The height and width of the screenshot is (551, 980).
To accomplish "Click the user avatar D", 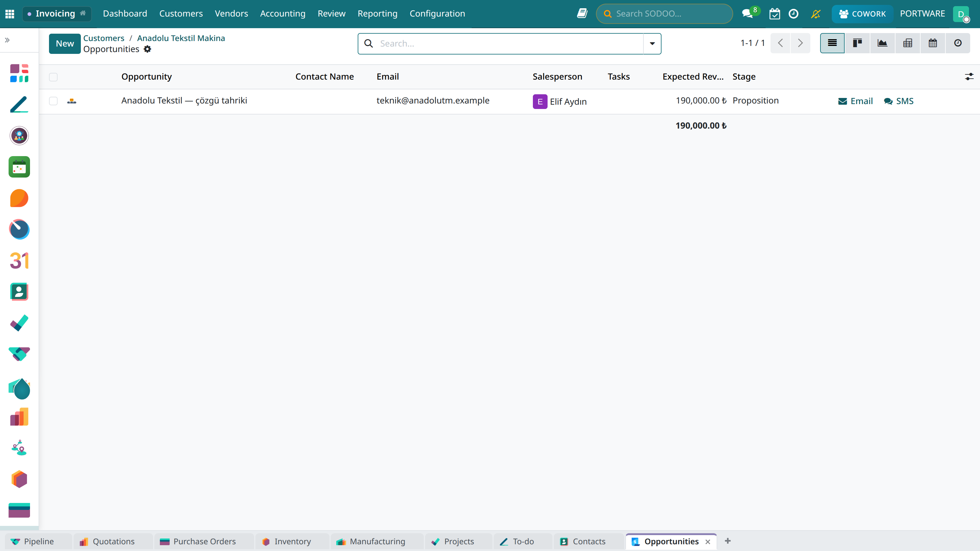I will tap(961, 14).
